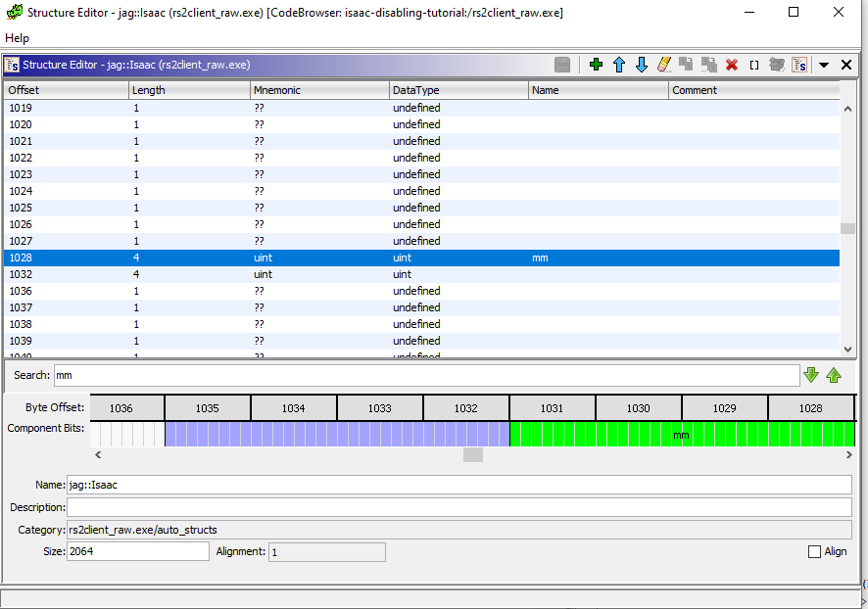Select the row at offset 1020
The width and height of the screenshot is (868, 609).
coord(422,124)
